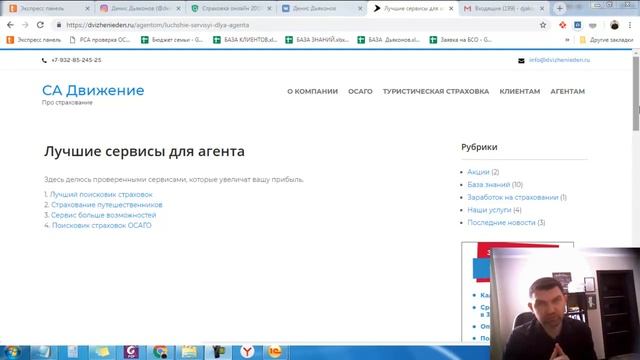
Task: Open the purple PDF app in the taskbar
Action: pyautogui.click(x=131, y=352)
